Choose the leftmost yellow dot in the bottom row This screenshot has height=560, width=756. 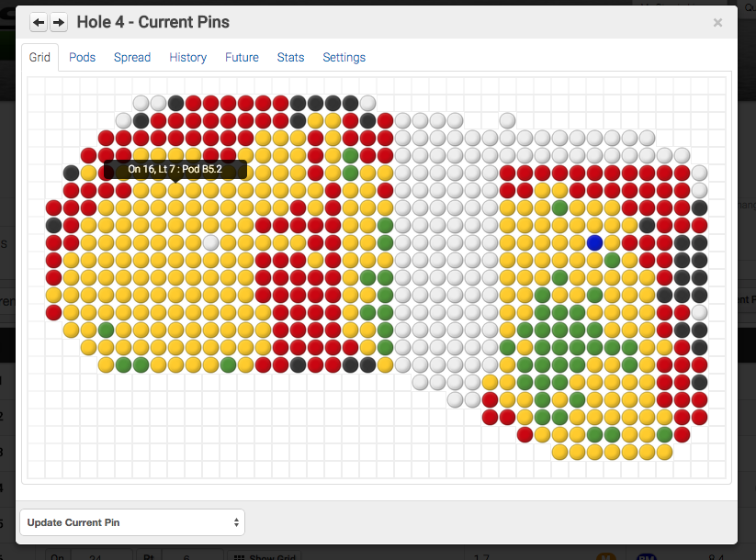(x=559, y=452)
